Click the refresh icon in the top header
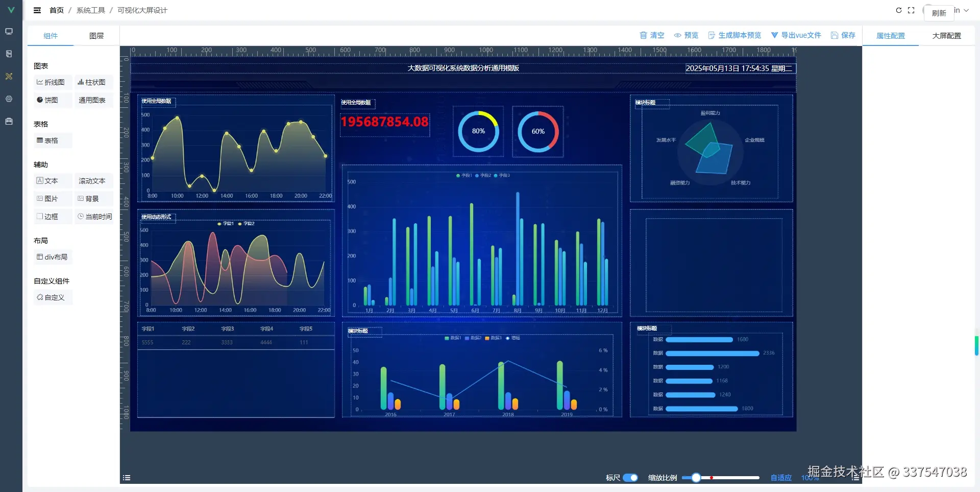The image size is (980, 492). pyautogui.click(x=899, y=10)
